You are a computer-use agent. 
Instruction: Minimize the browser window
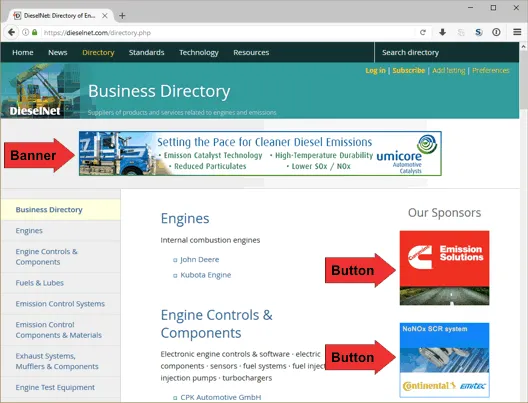pos(471,7)
